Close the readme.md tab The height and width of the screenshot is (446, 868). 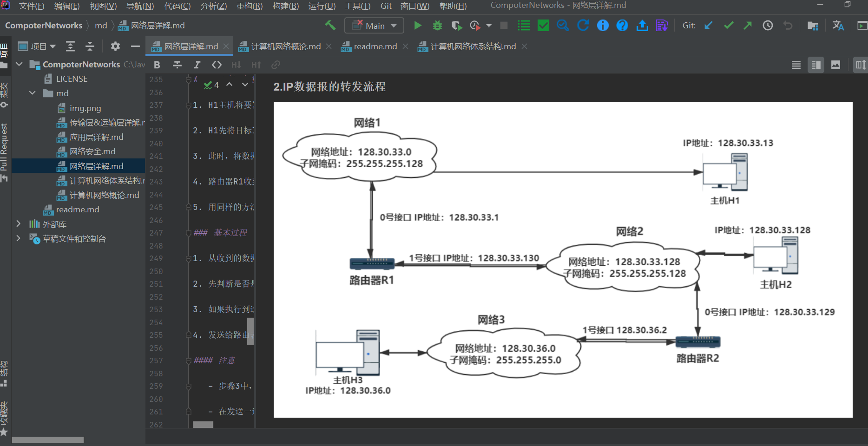[405, 46]
